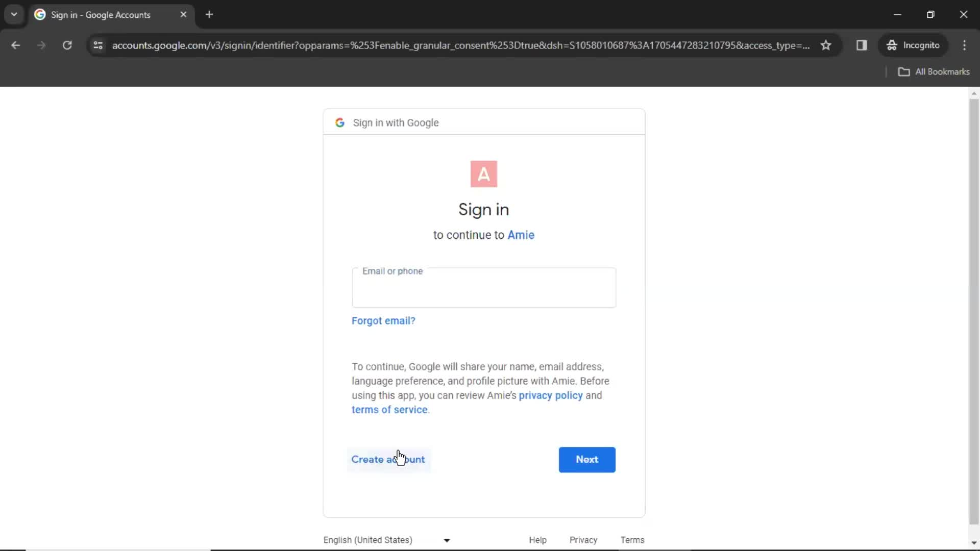Open the terms of service link

(x=388, y=410)
